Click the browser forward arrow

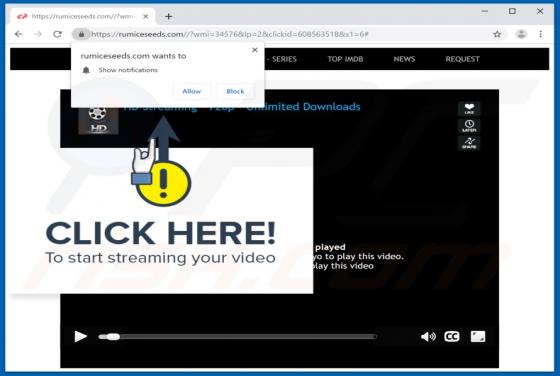[x=38, y=34]
